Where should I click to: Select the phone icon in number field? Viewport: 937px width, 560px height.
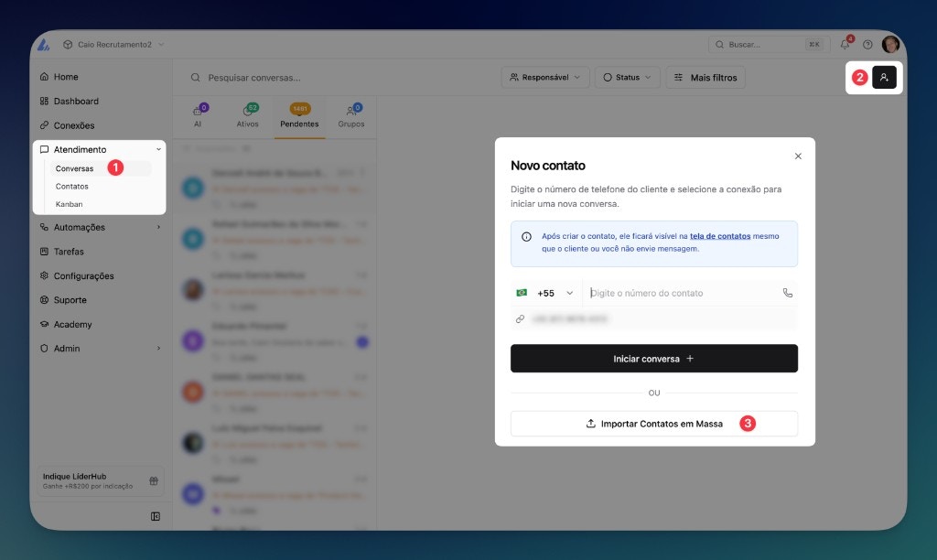click(x=788, y=293)
